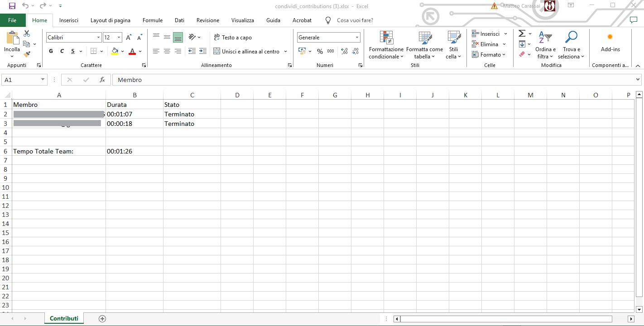Toggle underline S formatting
Viewport: 644px width, 326px height.
[x=73, y=52]
